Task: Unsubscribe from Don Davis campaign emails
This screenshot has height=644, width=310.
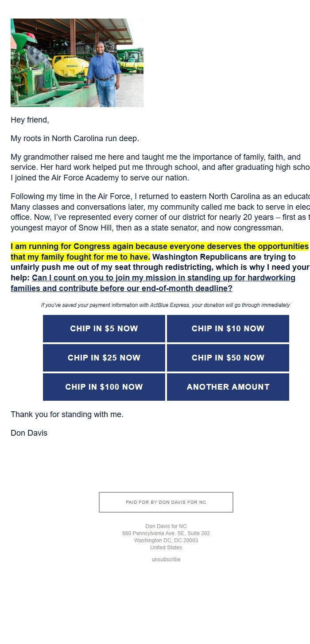Action: tap(166, 559)
